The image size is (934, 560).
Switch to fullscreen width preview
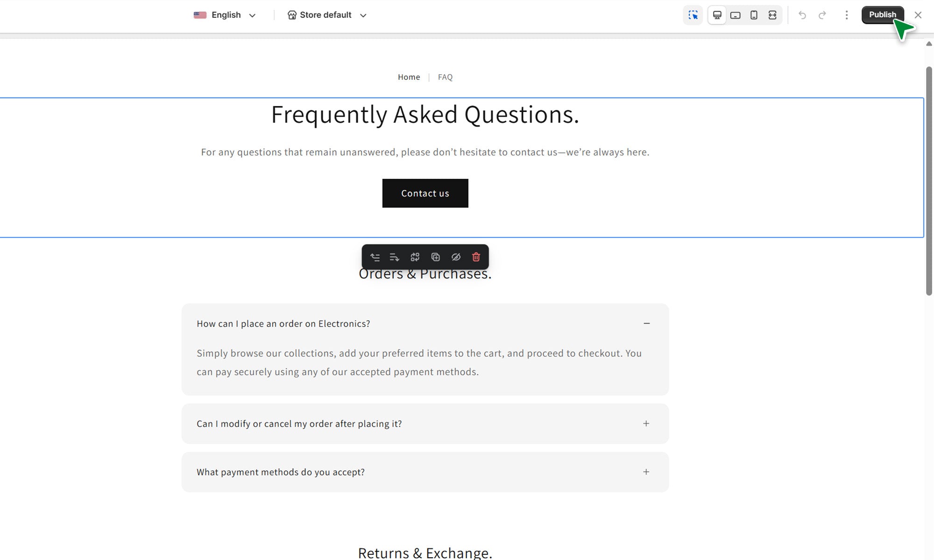pyautogui.click(x=772, y=15)
